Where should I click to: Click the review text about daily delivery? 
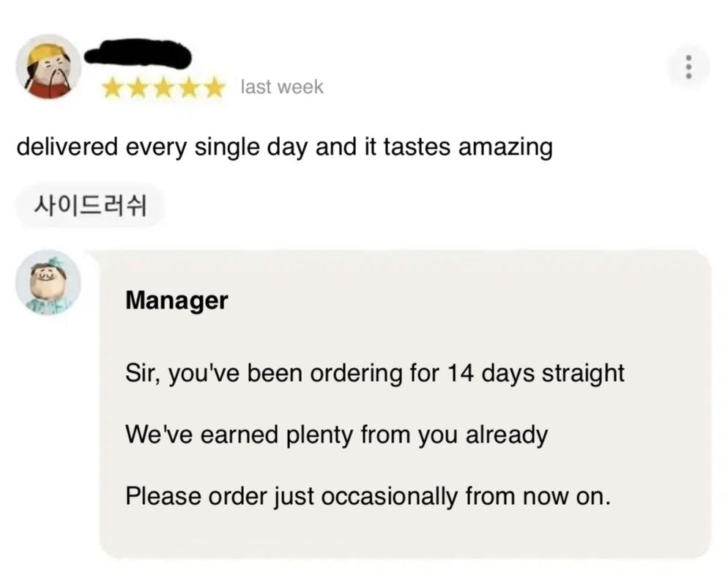(x=284, y=148)
